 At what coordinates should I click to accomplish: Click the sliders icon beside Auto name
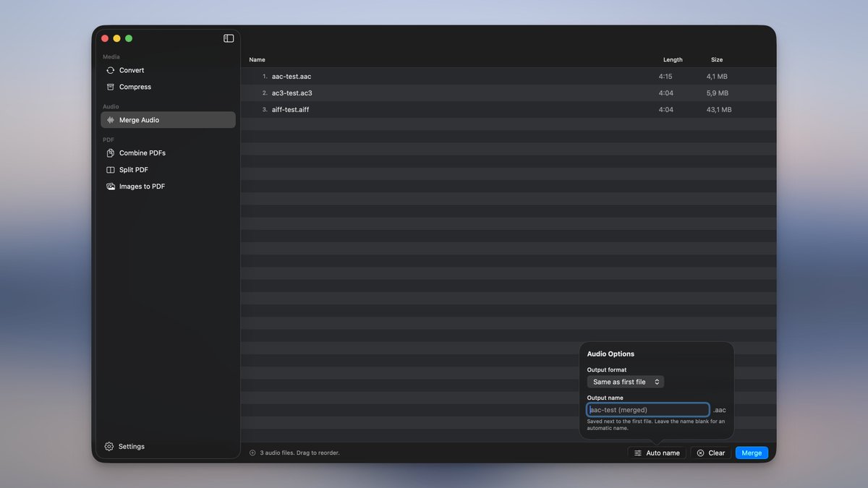click(x=638, y=453)
